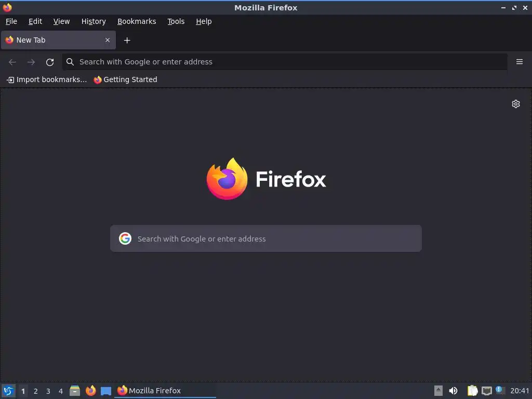
Task: Click the clock showing 20:41
Action: pyautogui.click(x=520, y=391)
